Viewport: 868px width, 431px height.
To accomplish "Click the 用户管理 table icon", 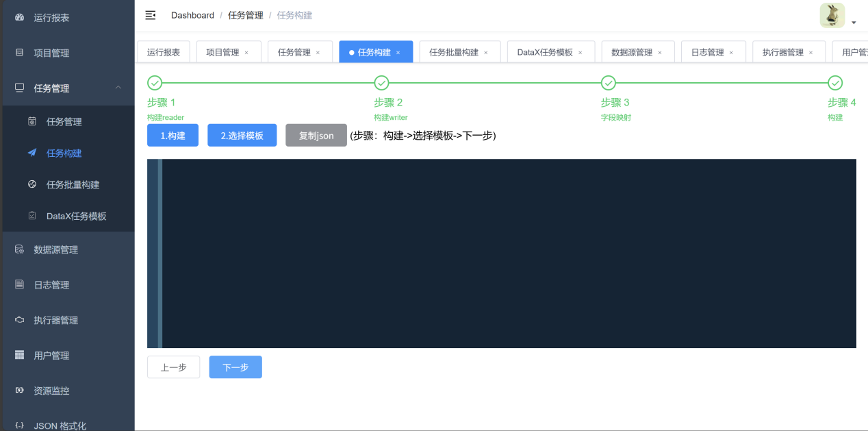I will pyautogui.click(x=19, y=355).
